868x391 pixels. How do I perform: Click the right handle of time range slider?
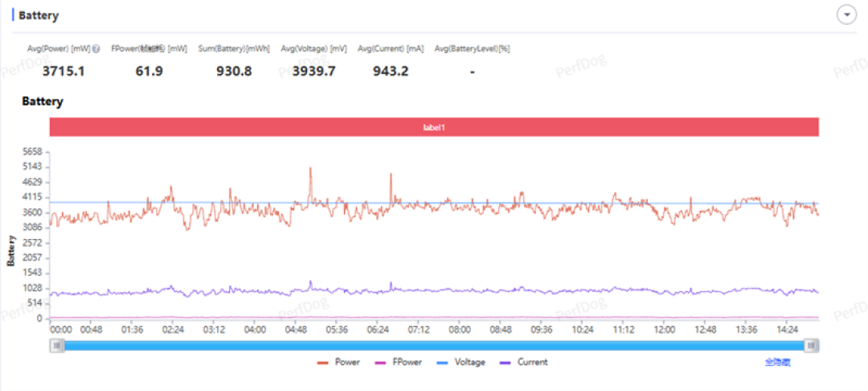[812, 346]
